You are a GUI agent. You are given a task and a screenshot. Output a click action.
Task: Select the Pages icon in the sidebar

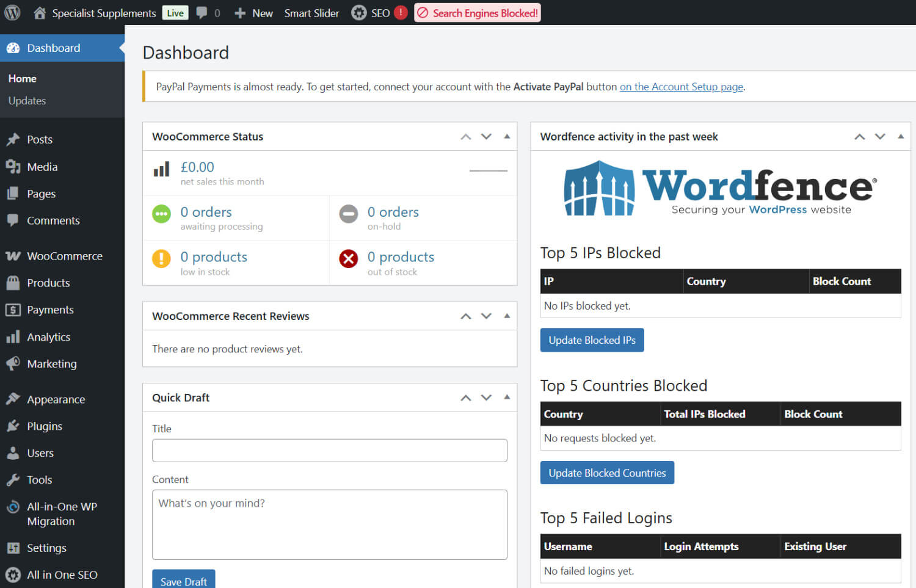(x=13, y=194)
